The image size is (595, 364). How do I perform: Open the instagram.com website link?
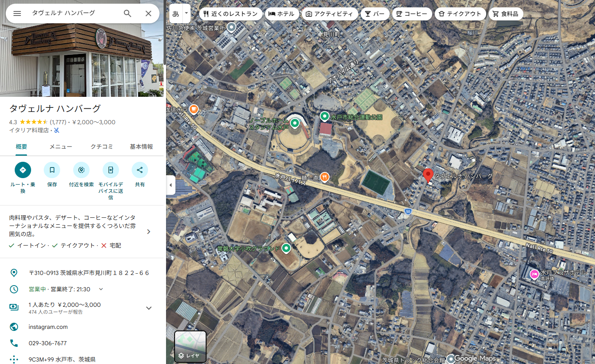click(48, 327)
